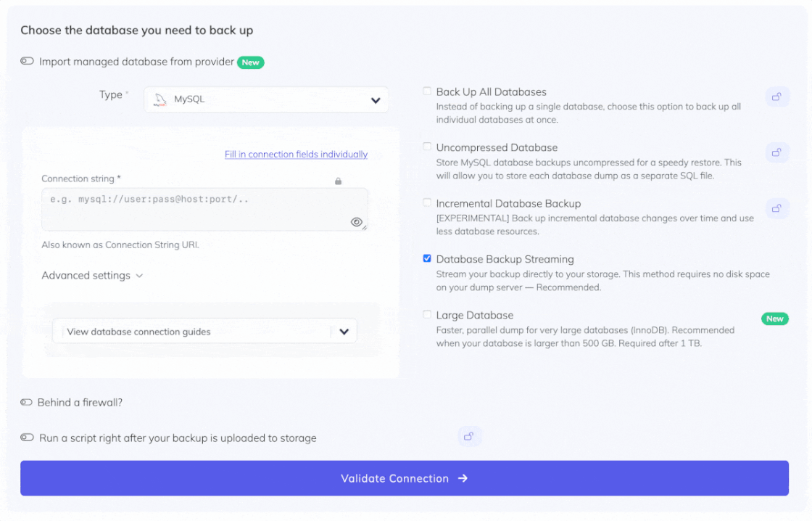The width and height of the screenshot is (812, 521).
Task: Click the lock icon next to run script option
Action: (x=469, y=436)
